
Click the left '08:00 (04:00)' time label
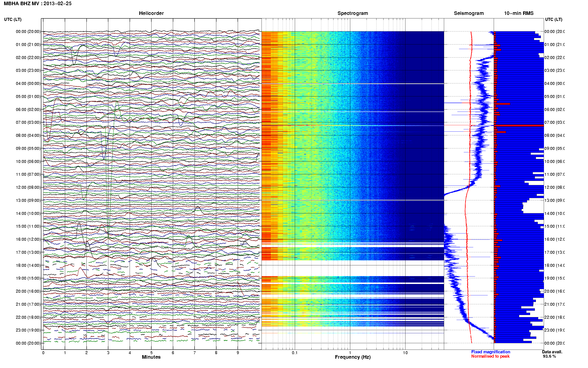(28, 135)
